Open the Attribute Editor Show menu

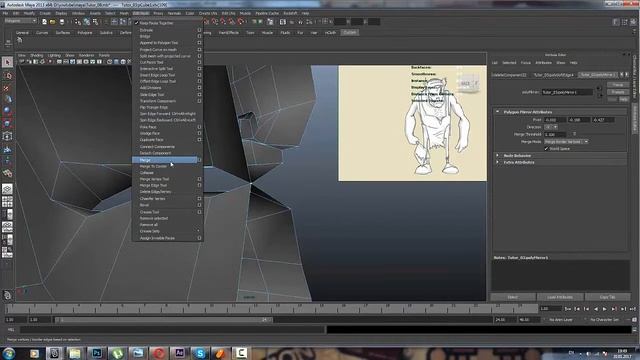coord(561,63)
